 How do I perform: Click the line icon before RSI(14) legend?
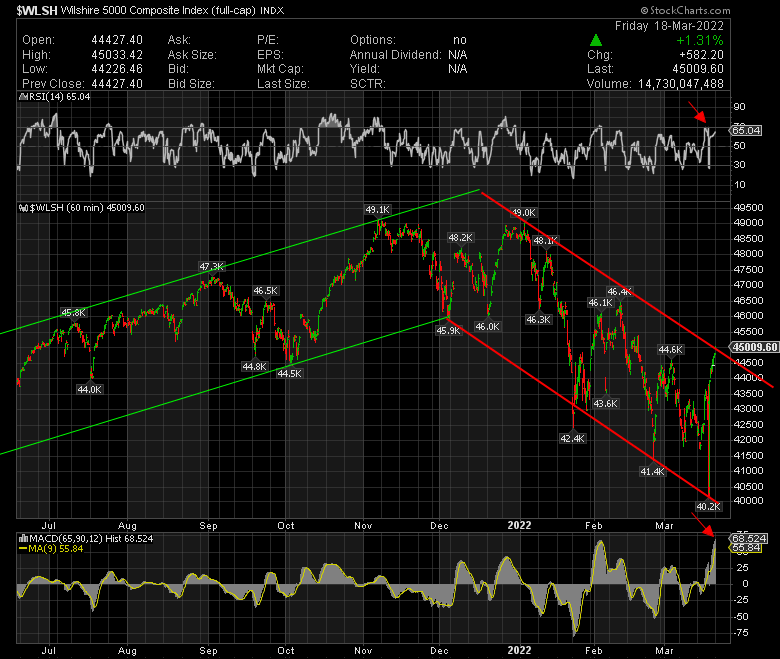click(x=23, y=98)
